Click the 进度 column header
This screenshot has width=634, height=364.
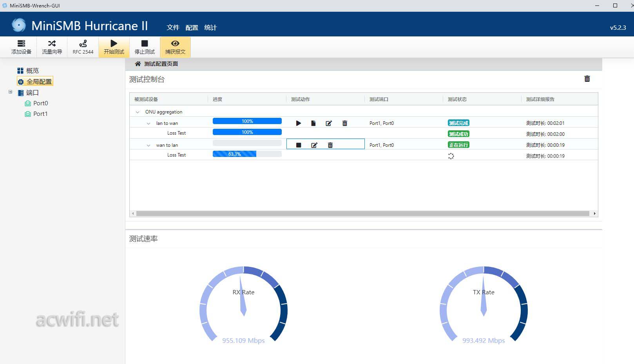point(217,99)
